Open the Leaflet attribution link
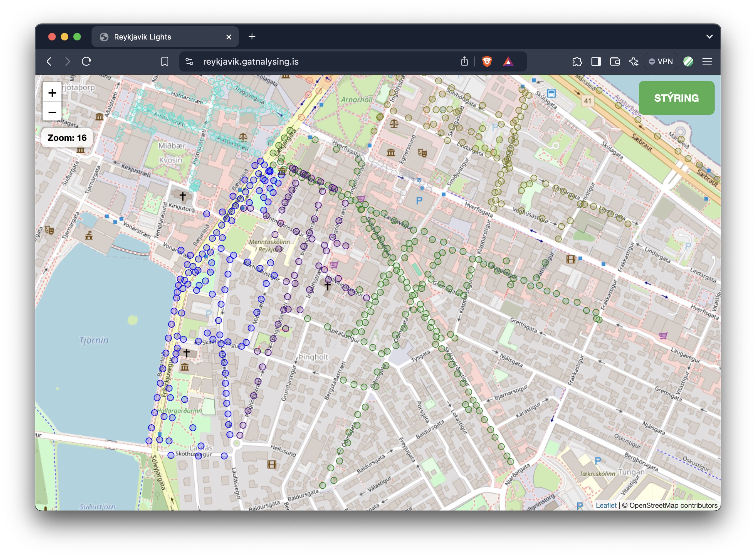756x557 pixels. click(x=606, y=505)
